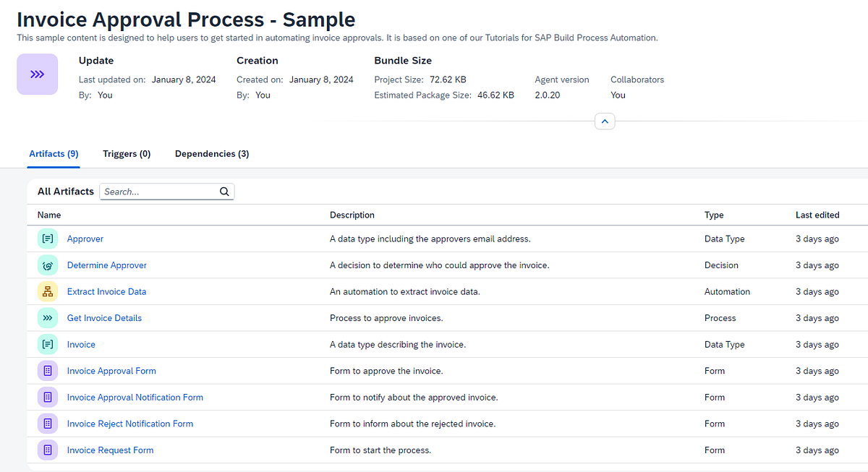Click the Invoice Request Form icon
The height and width of the screenshot is (472, 868).
(47, 450)
